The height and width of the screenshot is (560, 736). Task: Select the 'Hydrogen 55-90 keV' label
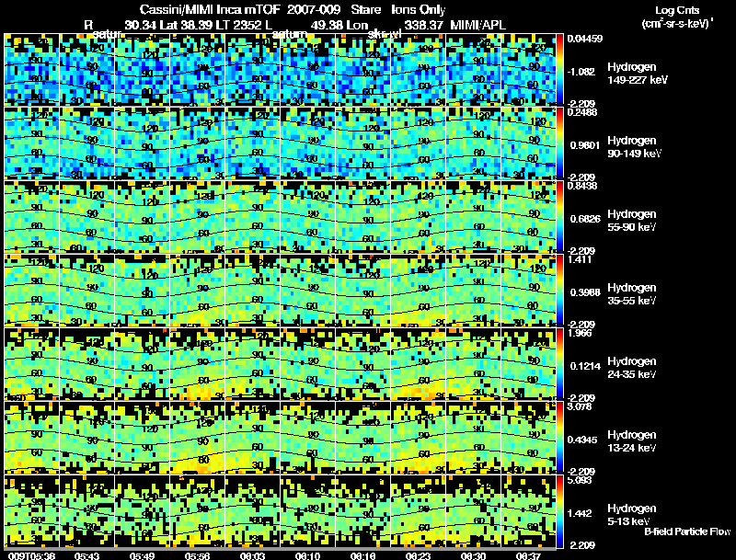click(632, 221)
